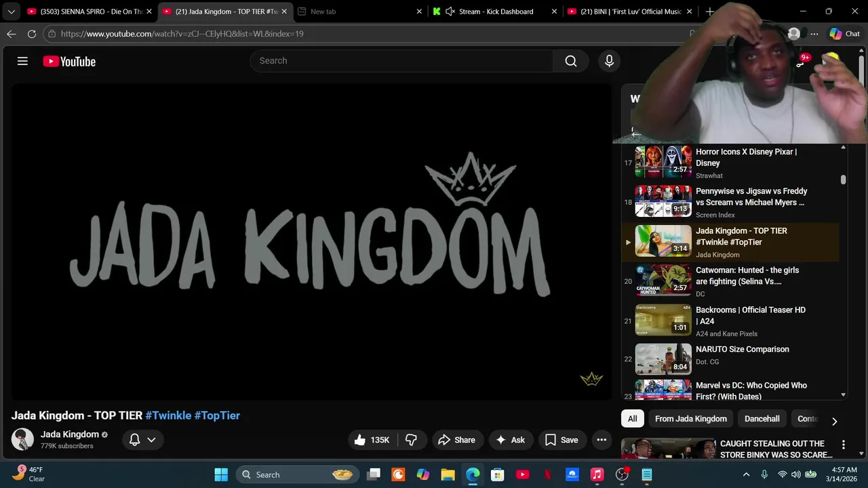This screenshot has width=868, height=488.
Task: Open Microsoft Store from taskbar
Action: tap(498, 474)
